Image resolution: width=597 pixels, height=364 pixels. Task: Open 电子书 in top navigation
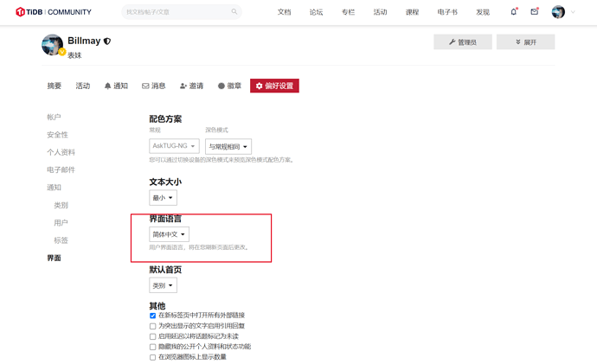pos(447,12)
